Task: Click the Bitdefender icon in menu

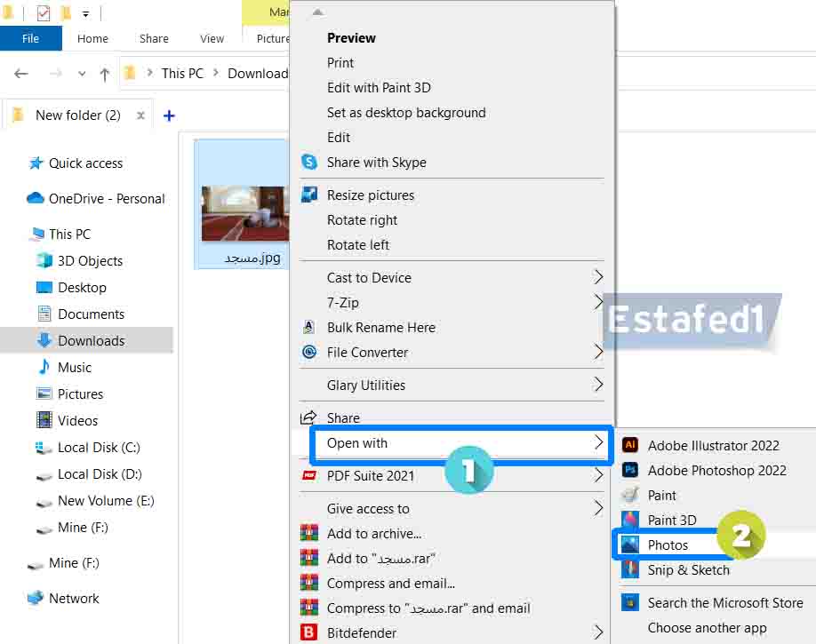Action: (309, 633)
